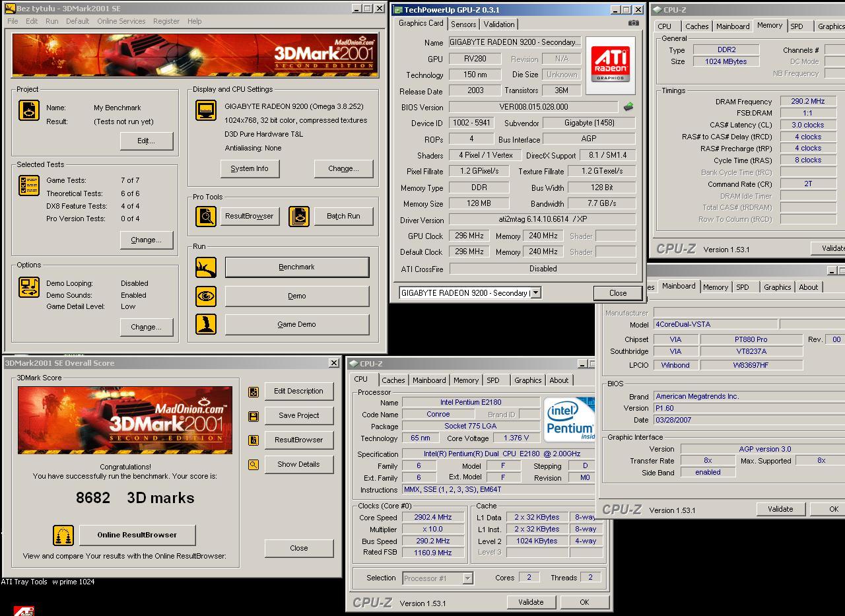Click Change... in the Options section
845x616 pixels.
(146, 327)
